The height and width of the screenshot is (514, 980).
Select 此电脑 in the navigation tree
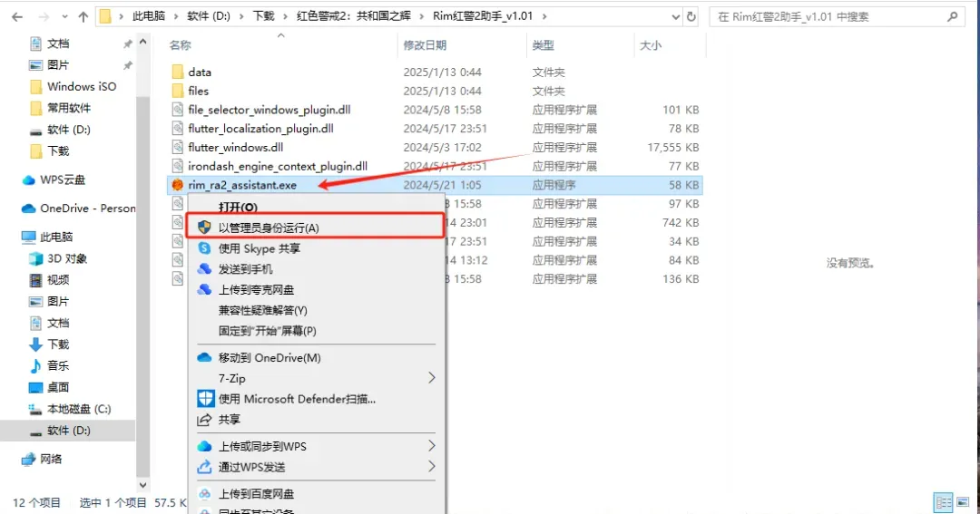pos(56,237)
